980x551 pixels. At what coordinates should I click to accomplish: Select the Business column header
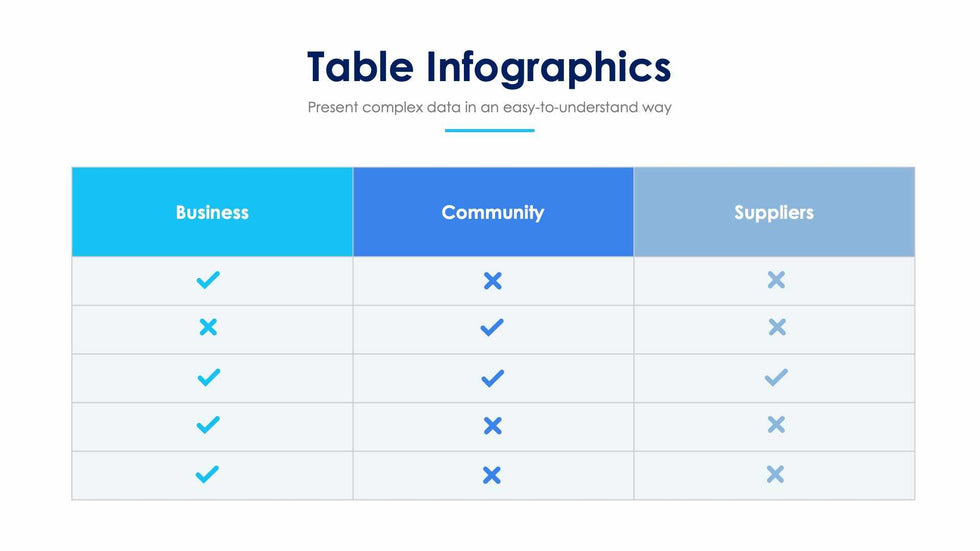click(212, 212)
